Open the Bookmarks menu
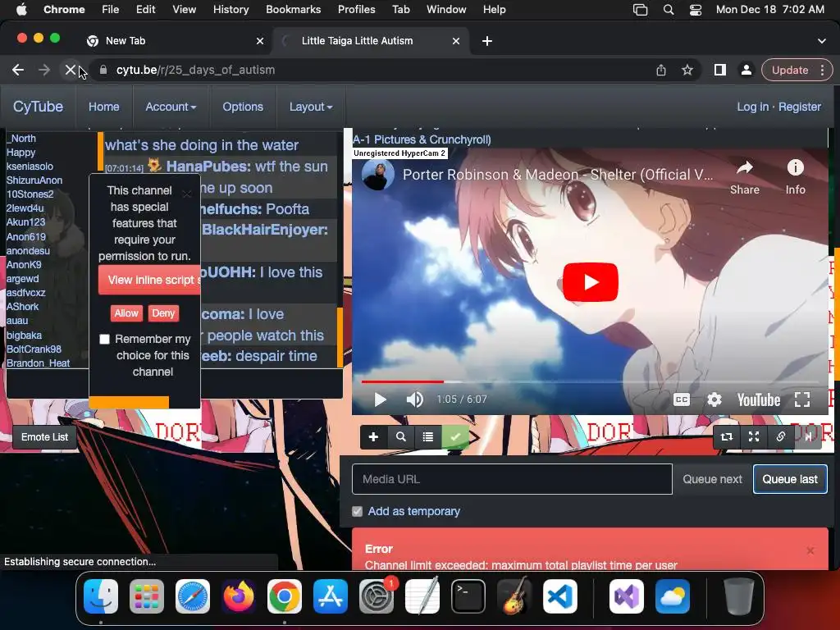The image size is (840, 630). pyautogui.click(x=293, y=10)
